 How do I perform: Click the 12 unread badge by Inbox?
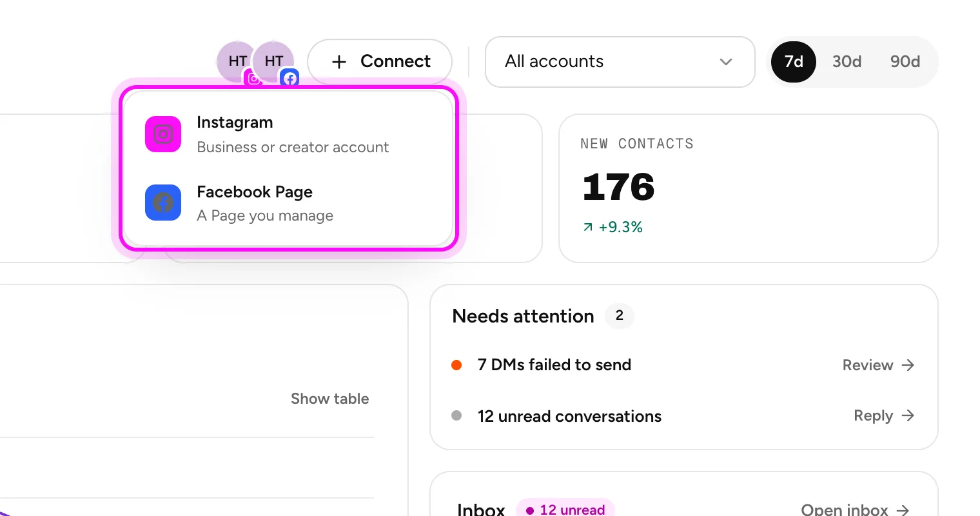565,509
